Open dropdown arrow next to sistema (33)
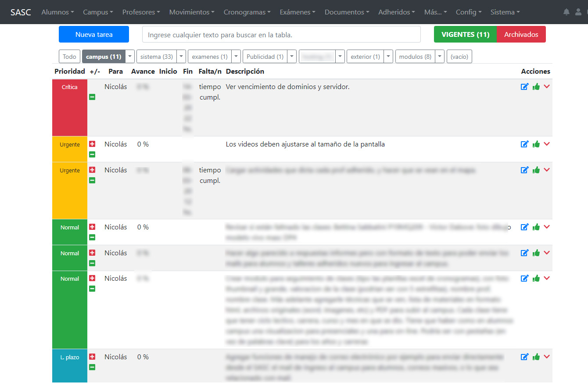Screen dimensions: 588x386 pyautogui.click(x=182, y=57)
